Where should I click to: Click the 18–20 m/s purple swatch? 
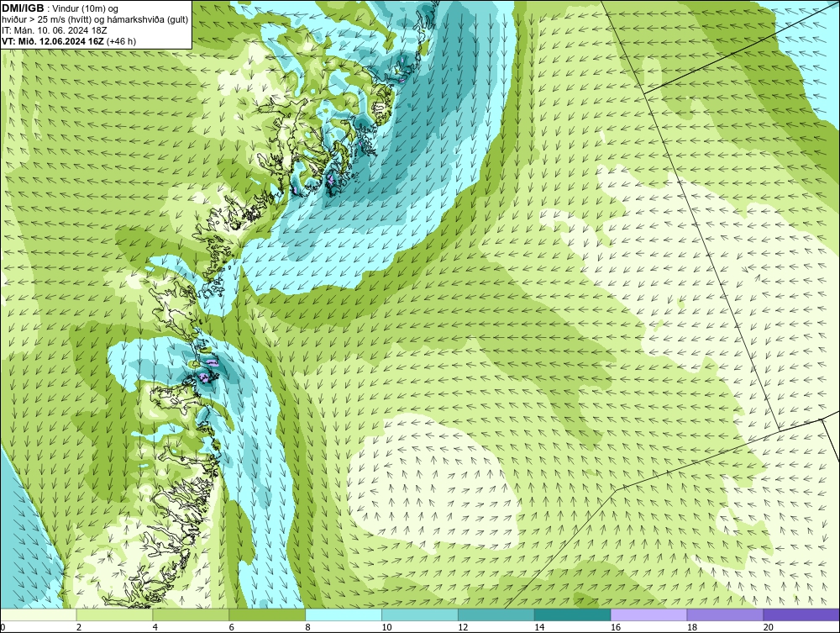tap(726, 615)
